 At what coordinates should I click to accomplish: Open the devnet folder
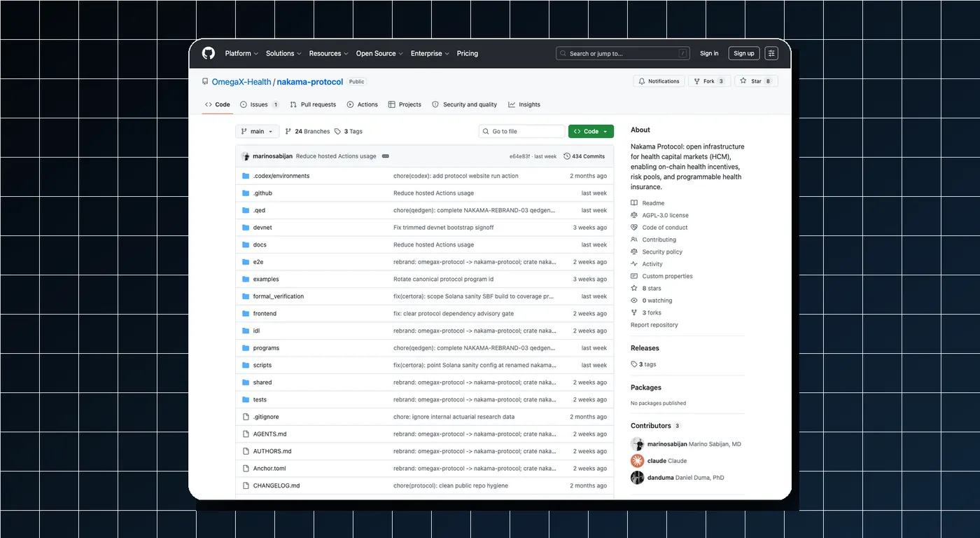[262, 228]
